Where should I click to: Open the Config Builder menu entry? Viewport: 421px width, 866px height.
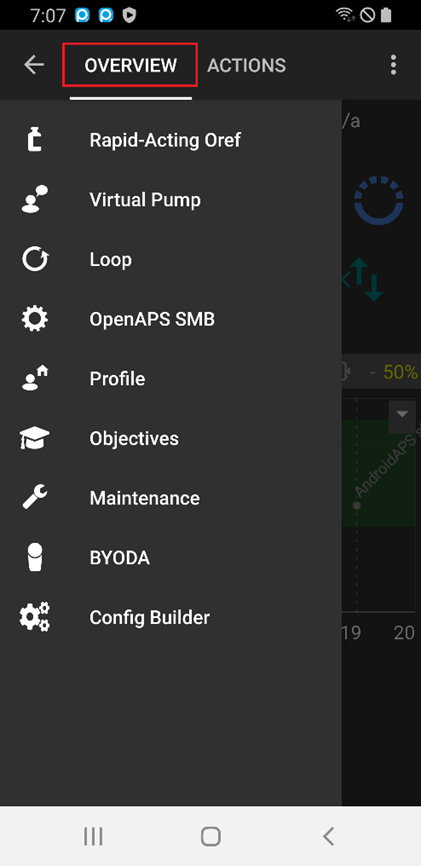tap(171, 617)
